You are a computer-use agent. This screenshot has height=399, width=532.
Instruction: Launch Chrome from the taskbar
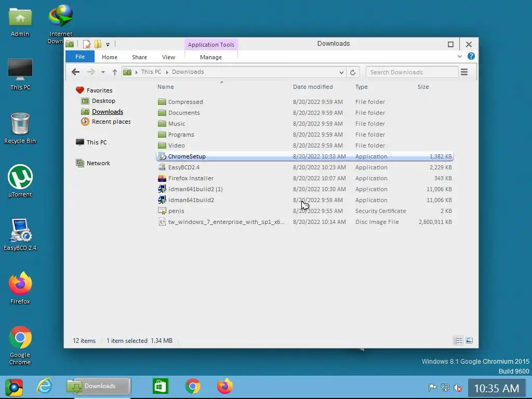[x=192, y=387]
